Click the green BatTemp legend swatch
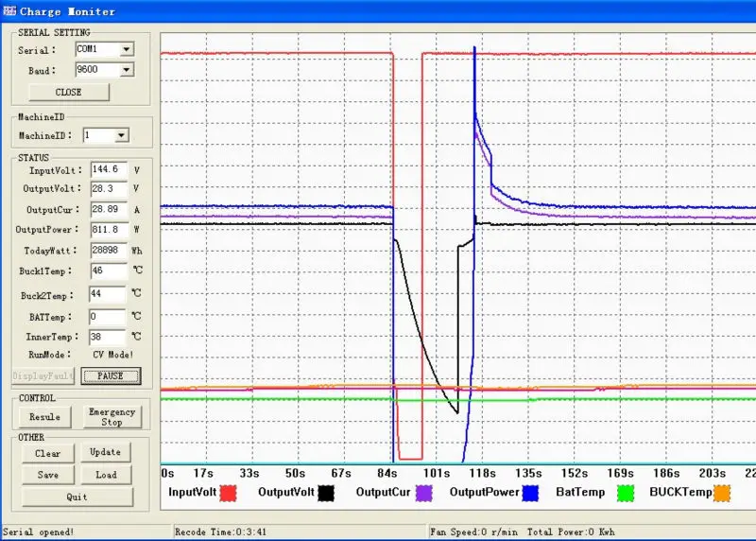 coord(626,493)
